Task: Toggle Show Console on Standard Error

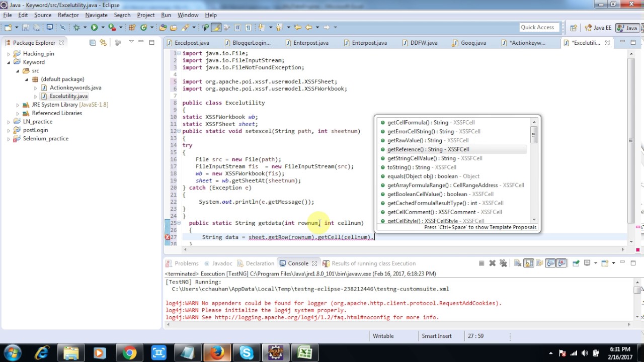Action: click(x=561, y=263)
